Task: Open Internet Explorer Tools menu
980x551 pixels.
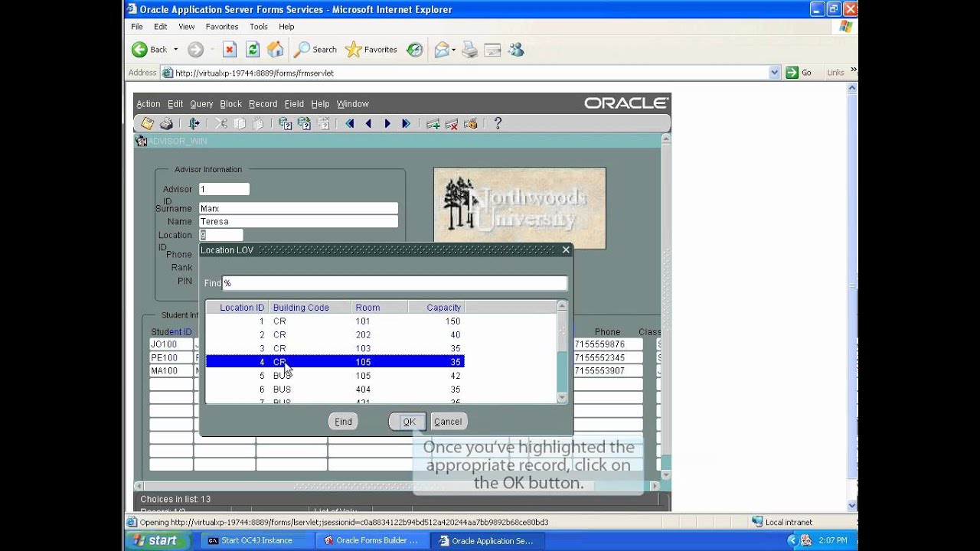Action: tap(259, 27)
